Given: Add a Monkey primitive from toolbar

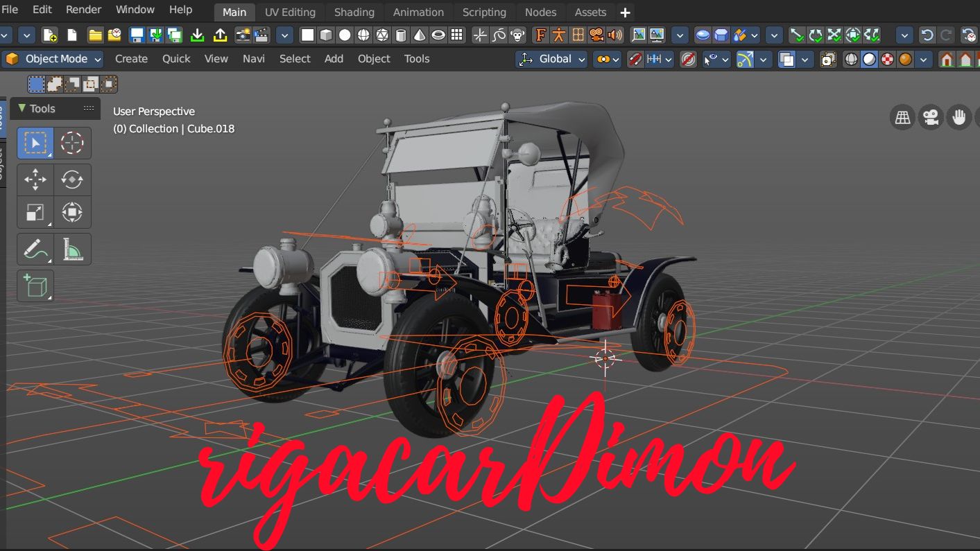Looking at the screenshot, I should 517,35.
